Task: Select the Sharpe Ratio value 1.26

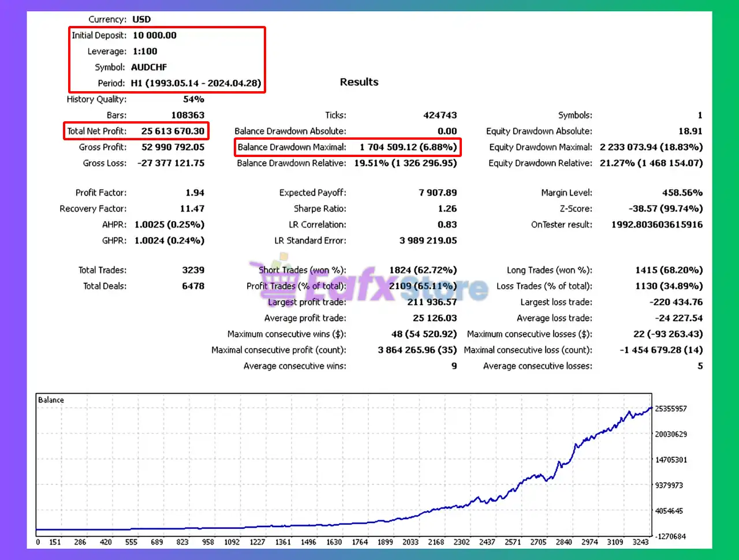Action: pyautogui.click(x=447, y=208)
